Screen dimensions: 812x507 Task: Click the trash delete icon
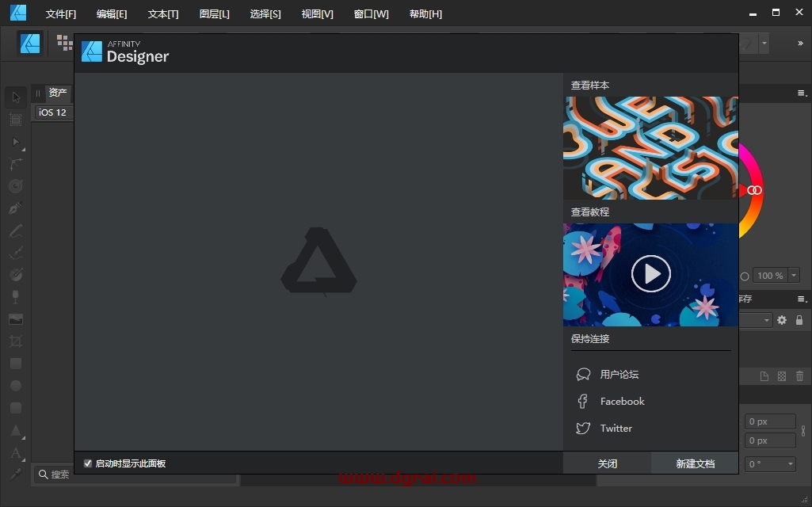[x=799, y=376]
